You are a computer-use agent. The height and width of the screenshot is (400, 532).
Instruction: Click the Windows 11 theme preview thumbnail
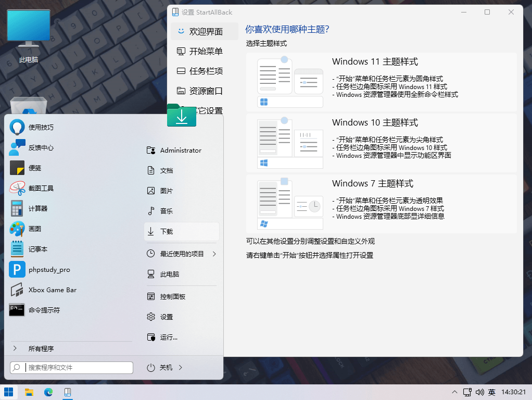290,82
